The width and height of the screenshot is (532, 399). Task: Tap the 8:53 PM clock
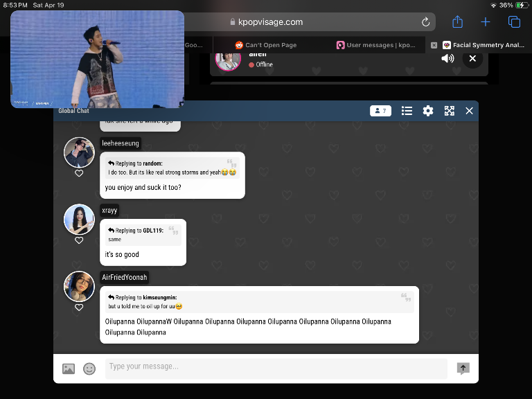pos(15,5)
